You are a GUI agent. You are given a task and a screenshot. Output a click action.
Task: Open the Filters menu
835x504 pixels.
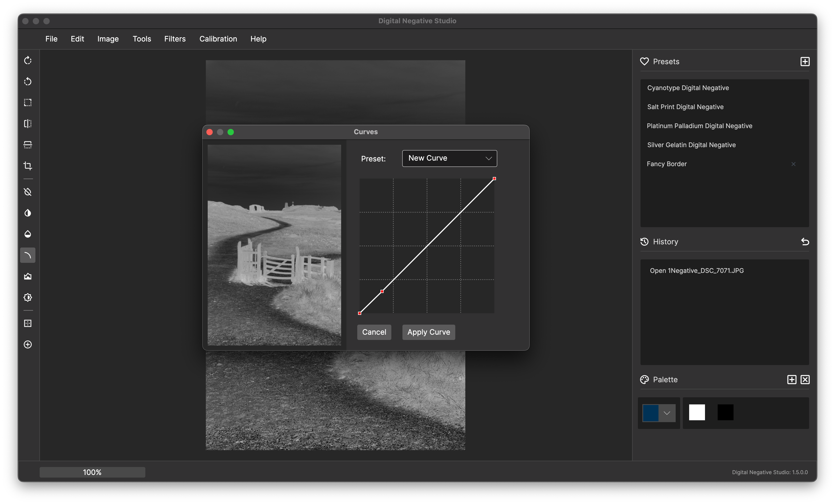[x=175, y=39]
